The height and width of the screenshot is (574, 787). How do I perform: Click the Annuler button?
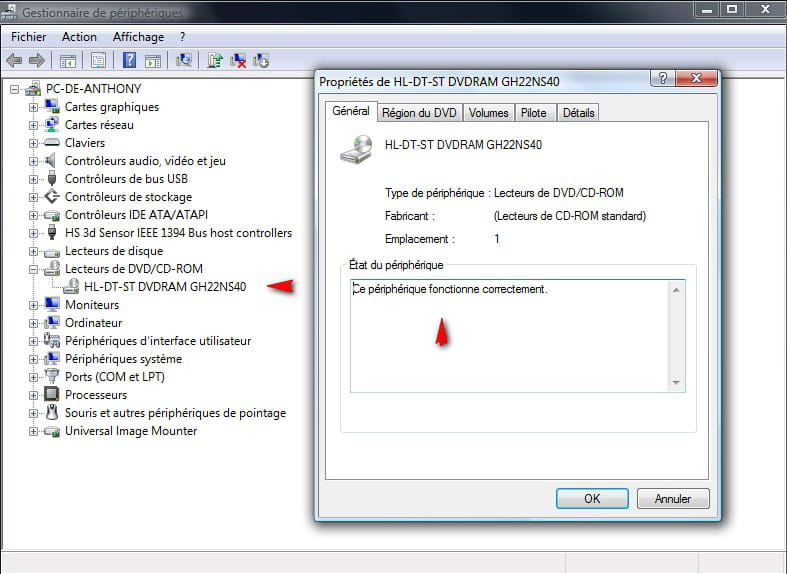point(673,499)
